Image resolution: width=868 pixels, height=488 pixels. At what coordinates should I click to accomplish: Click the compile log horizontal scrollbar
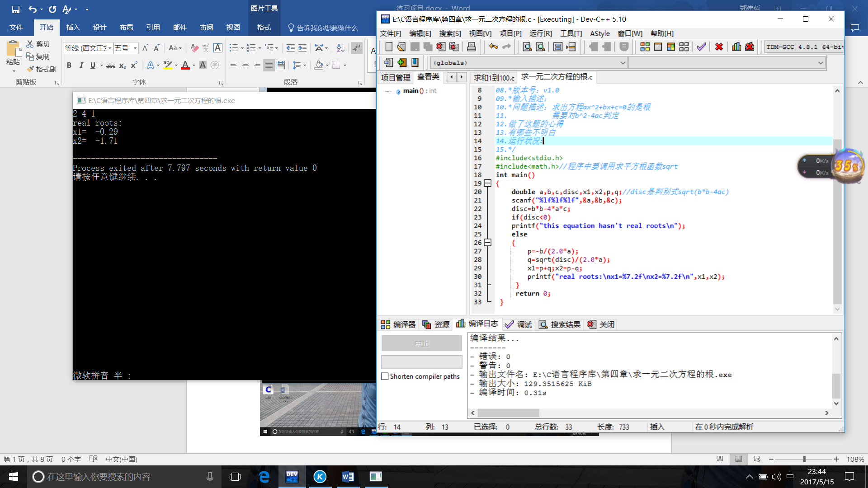tap(650, 413)
